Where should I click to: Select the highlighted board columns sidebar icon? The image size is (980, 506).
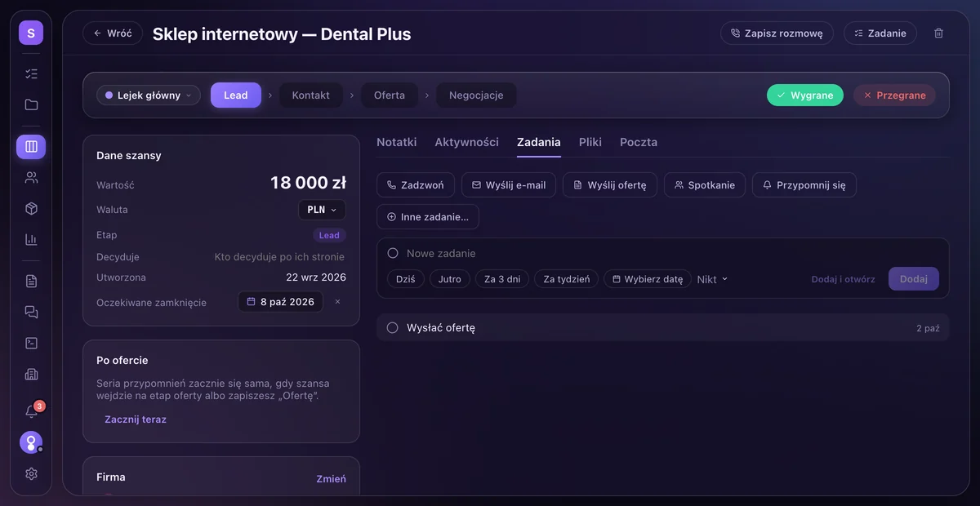click(31, 147)
